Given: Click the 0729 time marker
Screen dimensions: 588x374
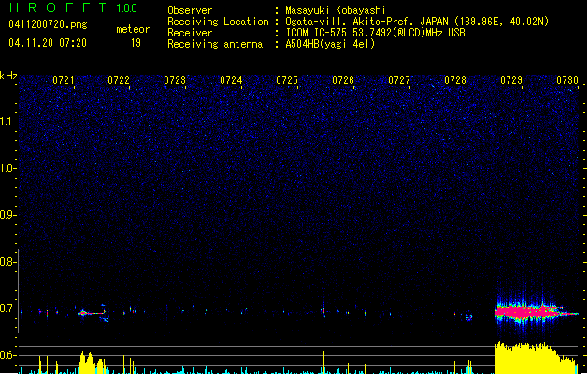Looking at the screenshot, I should 511,80.
